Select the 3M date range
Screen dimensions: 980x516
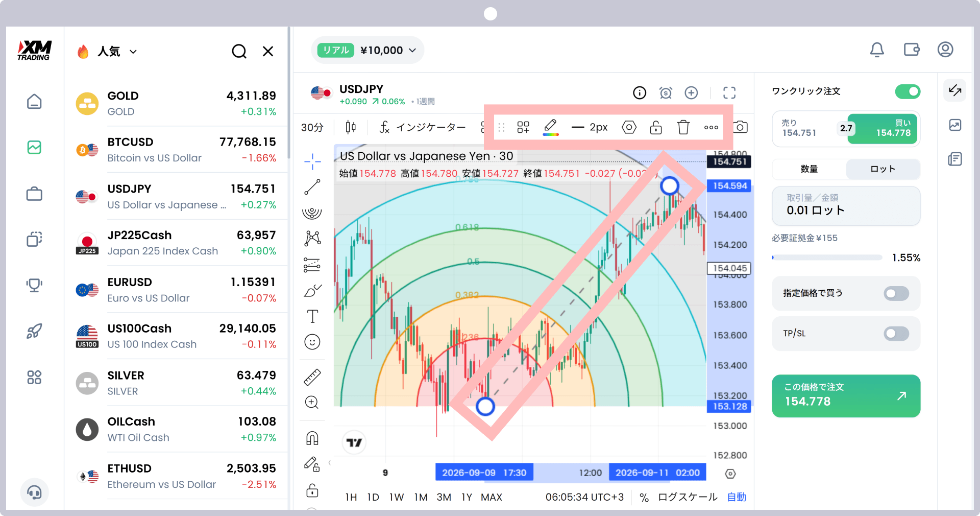pyautogui.click(x=444, y=497)
